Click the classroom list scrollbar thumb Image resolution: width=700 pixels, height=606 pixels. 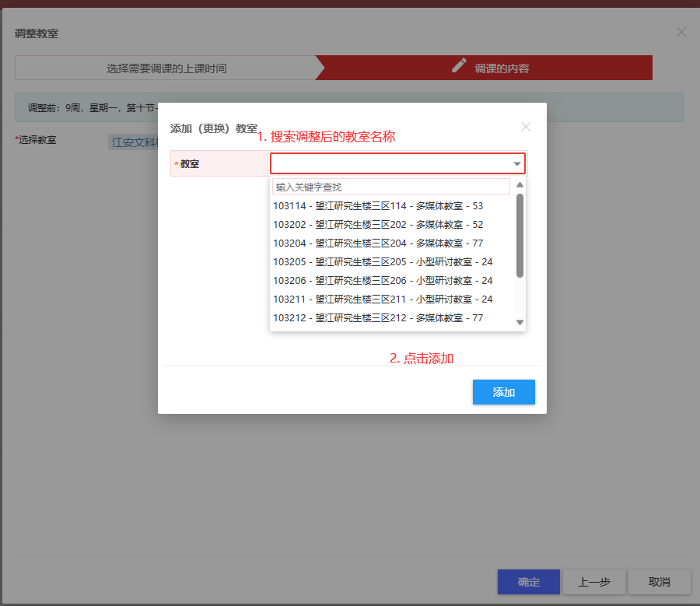click(520, 235)
